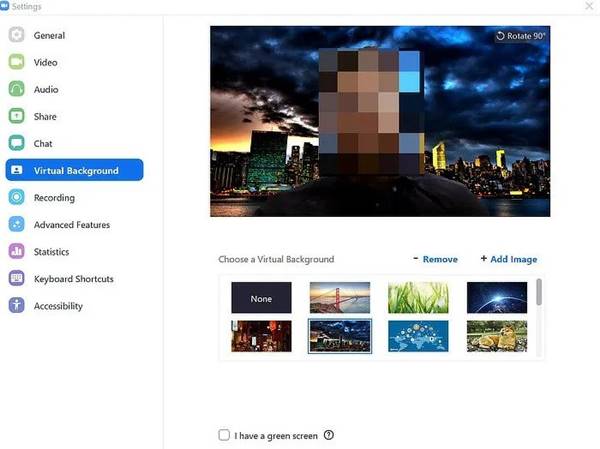
Task: Open the Chat bubble icon
Action: click(16, 143)
